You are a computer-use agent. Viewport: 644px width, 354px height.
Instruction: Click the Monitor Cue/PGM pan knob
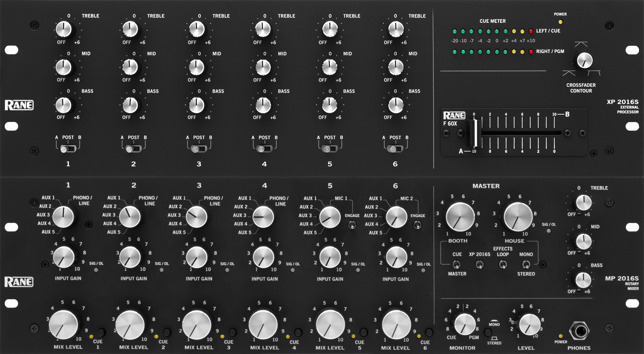tap(465, 324)
